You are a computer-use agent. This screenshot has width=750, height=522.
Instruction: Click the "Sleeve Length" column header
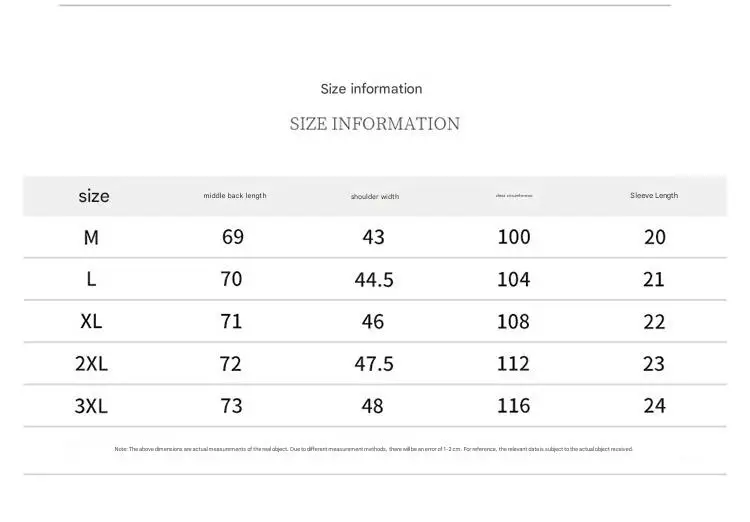[654, 195]
